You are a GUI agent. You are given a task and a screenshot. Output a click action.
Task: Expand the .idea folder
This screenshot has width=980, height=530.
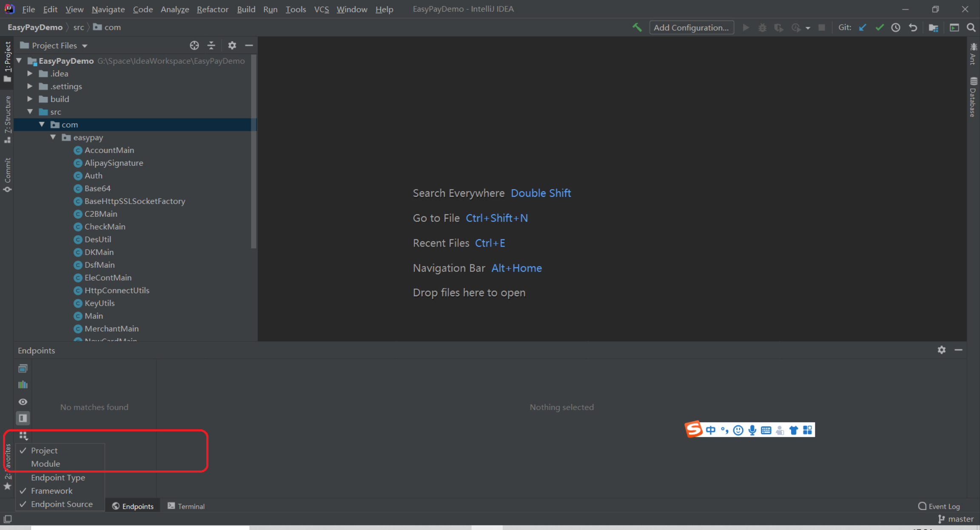tap(30, 74)
